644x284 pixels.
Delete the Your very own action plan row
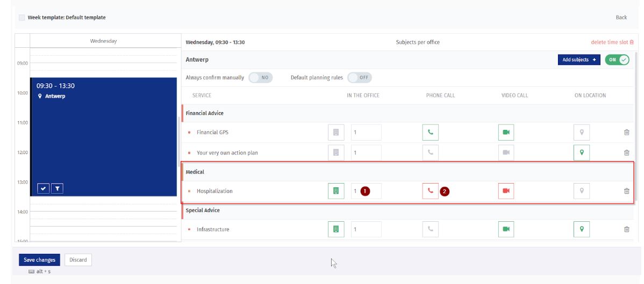tap(627, 152)
